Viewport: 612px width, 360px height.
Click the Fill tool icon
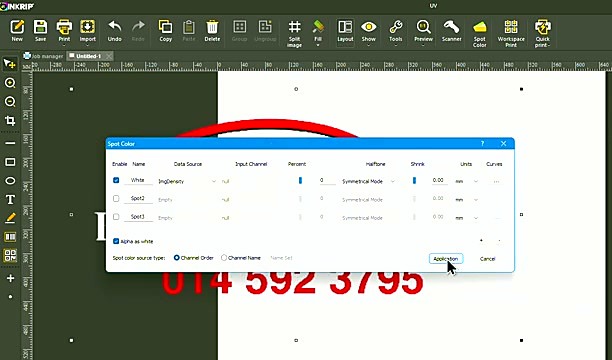point(318,32)
